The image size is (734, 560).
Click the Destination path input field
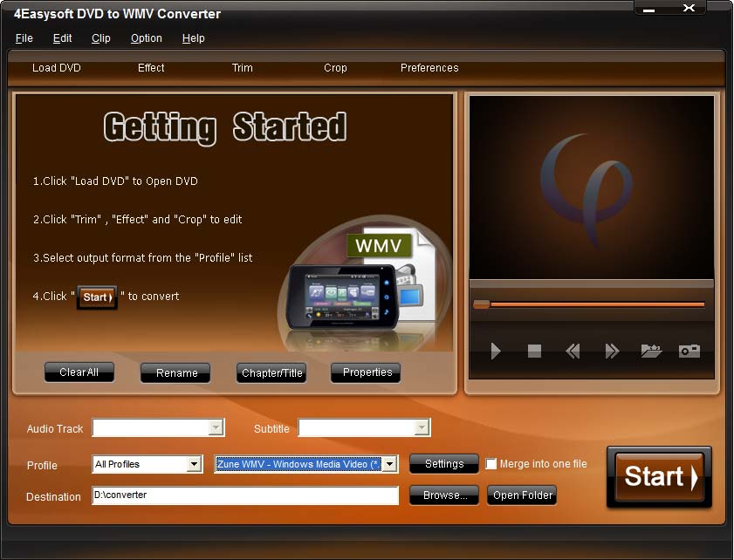coord(245,495)
